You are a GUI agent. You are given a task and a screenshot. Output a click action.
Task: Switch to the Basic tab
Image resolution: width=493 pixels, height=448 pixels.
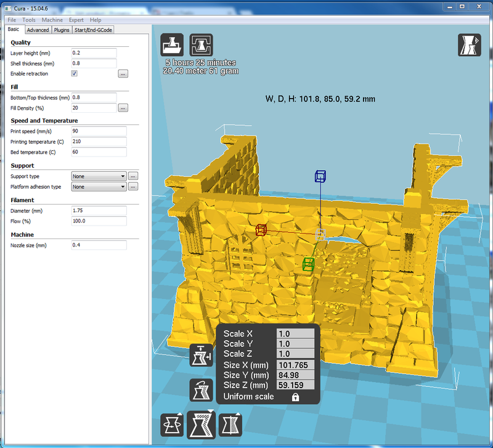(14, 29)
